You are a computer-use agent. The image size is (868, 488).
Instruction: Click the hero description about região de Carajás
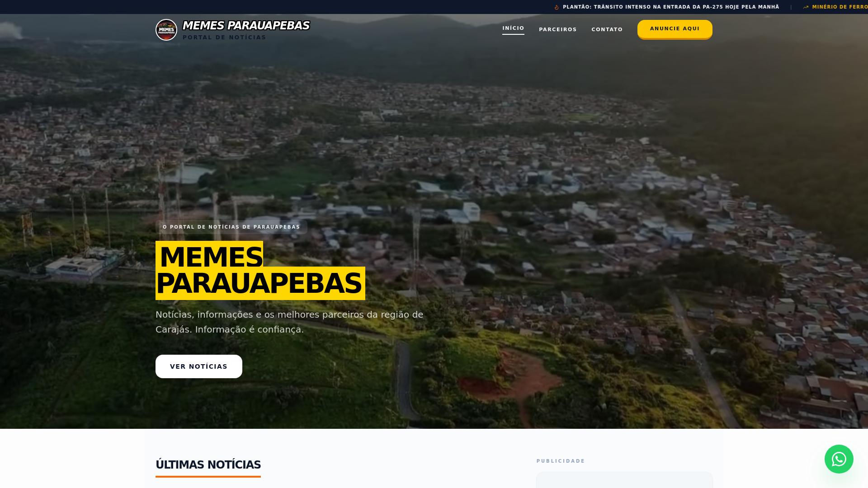coord(289,322)
